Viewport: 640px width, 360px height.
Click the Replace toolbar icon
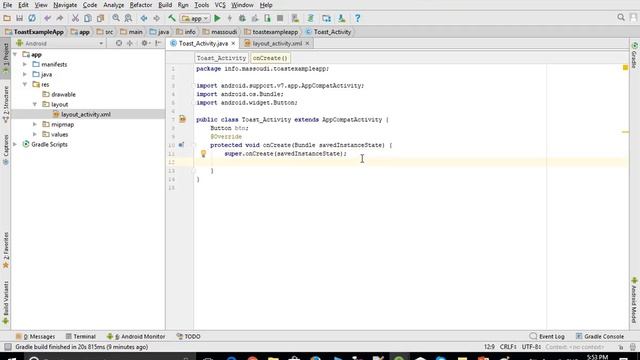[x=129, y=18]
